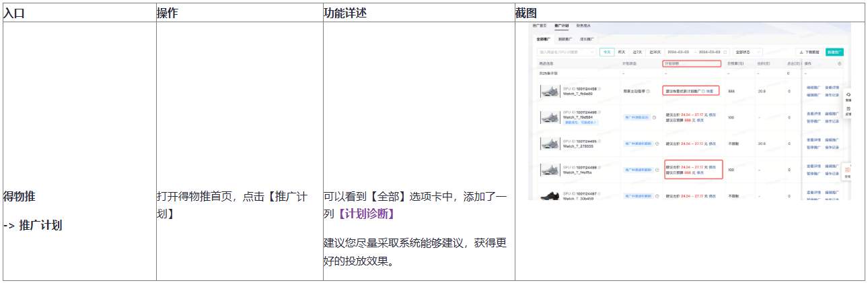Click 操作记录 for Watch_T_fb9a89
The width and height of the screenshot is (868, 283).
tap(832, 95)
